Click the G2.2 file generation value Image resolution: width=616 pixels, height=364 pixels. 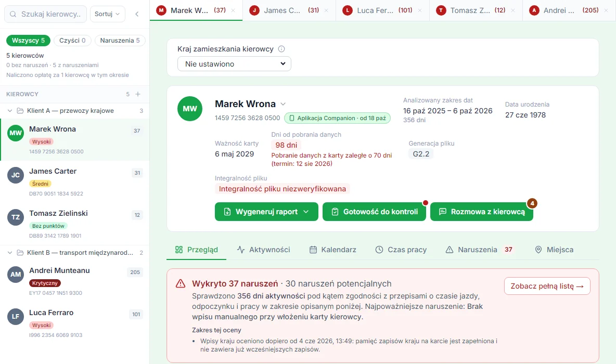point(421,154)
